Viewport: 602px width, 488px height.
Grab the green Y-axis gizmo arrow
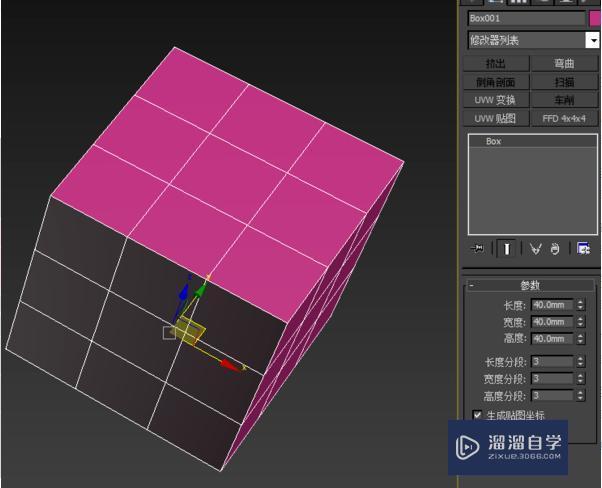[199, 290]
